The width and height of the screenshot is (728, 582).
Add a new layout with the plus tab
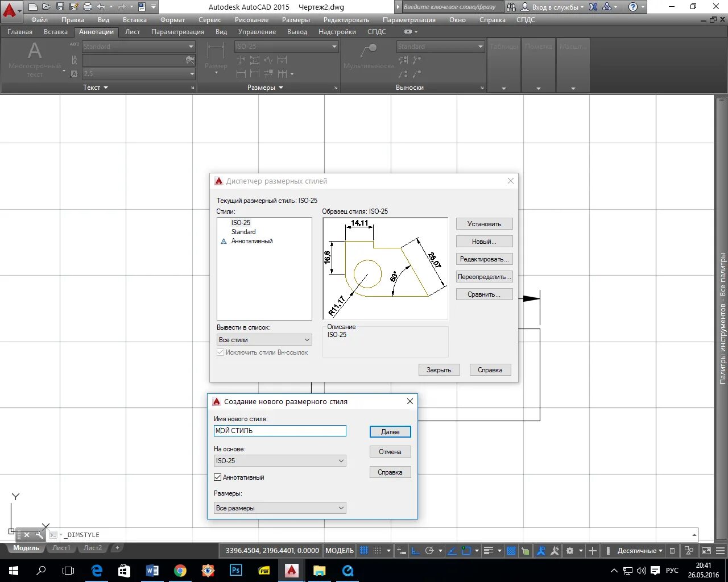[117, 548]
